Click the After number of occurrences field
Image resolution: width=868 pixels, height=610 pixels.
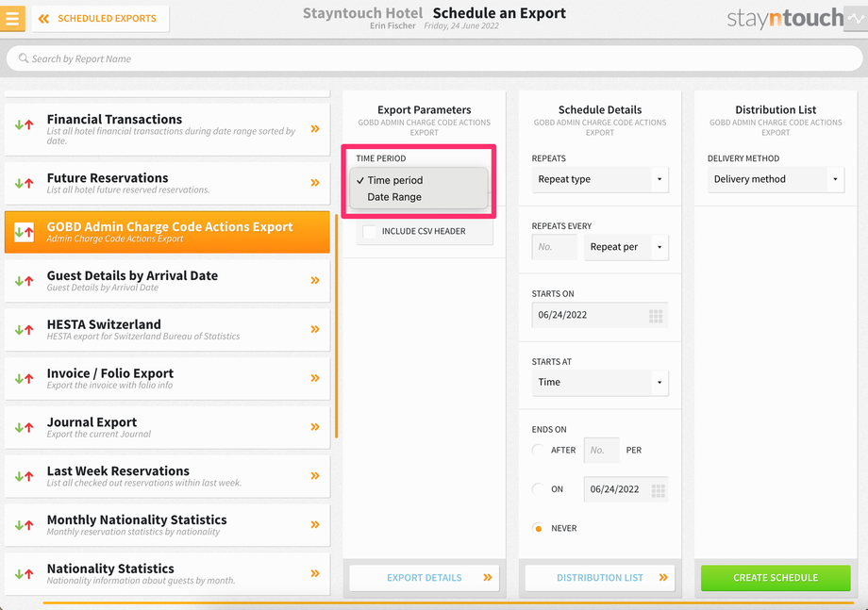[602, 450]
